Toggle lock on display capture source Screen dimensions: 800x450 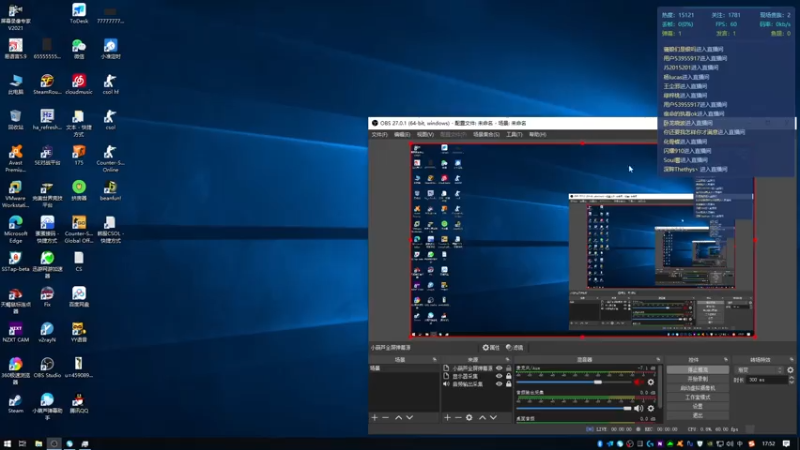[x=508, y=376]
